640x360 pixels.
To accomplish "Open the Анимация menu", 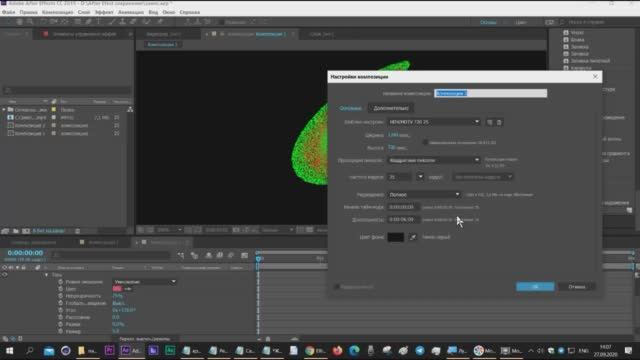I will tap(131, 12).
